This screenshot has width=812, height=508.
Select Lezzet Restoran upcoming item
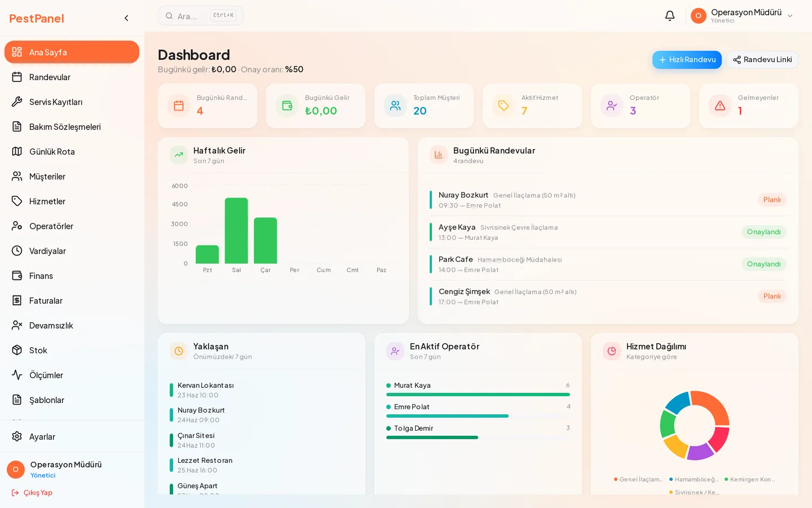[x=262, y=465]
